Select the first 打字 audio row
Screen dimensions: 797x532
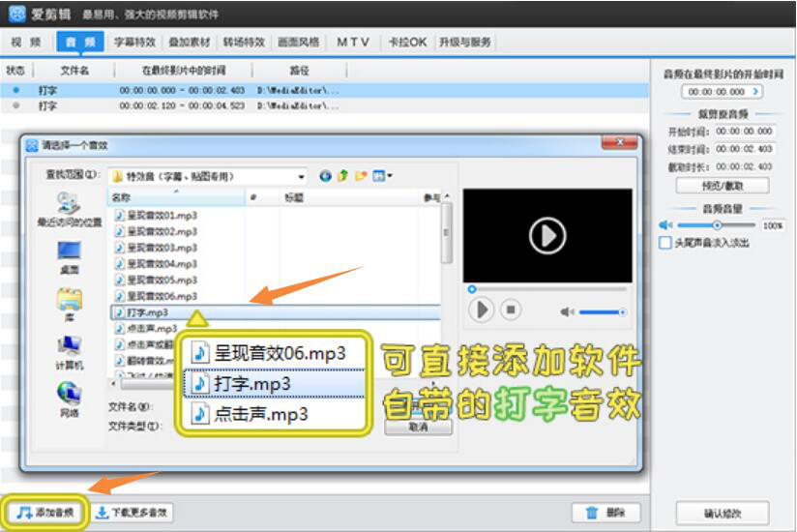pyautogui.click(x=324, y=91)
